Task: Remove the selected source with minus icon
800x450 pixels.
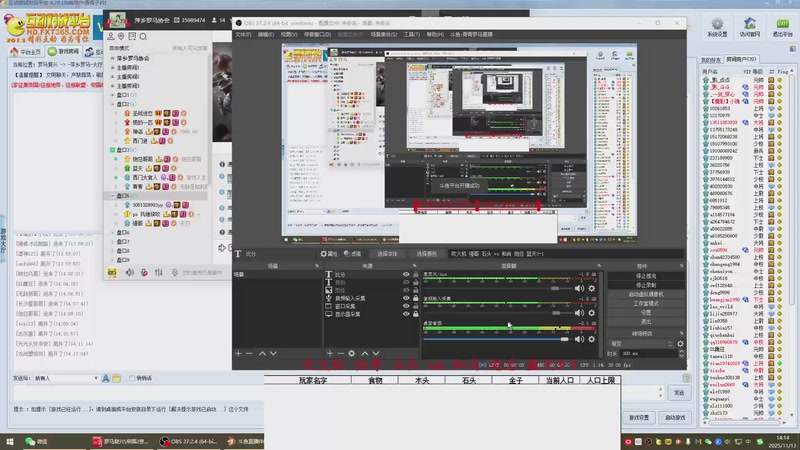Action: point(340,353)
